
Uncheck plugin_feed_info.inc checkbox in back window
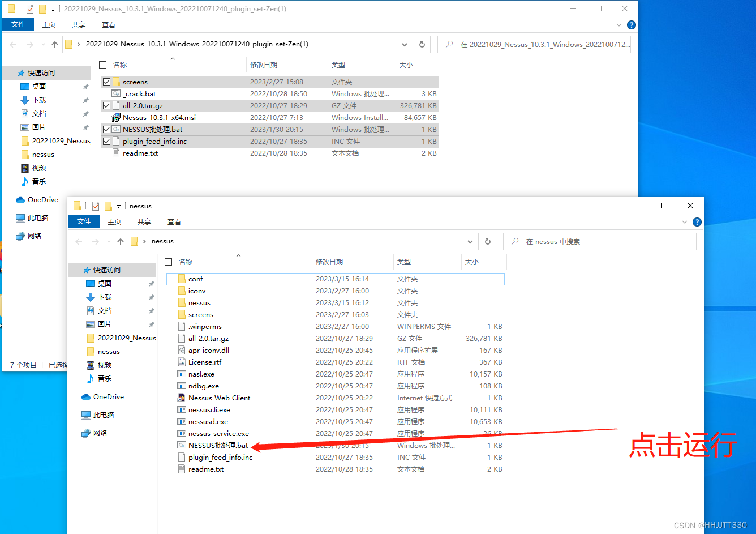point(106,142)
